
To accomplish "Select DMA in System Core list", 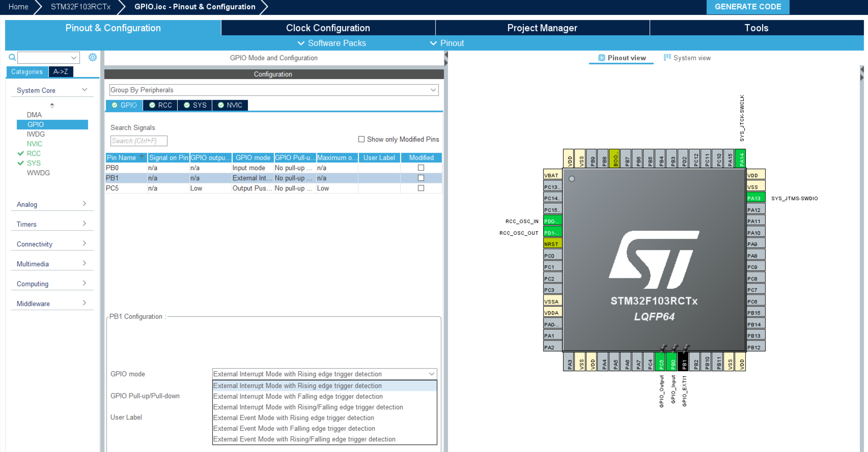I will [x=34, y=115].
